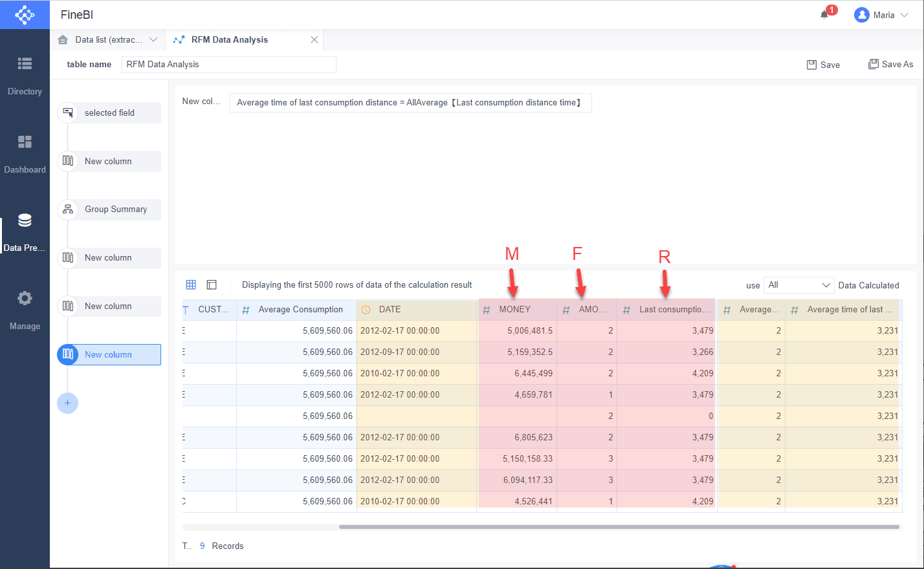Click the AMO... column header
This screenshot has height=569, width=924.
point(587,310)
